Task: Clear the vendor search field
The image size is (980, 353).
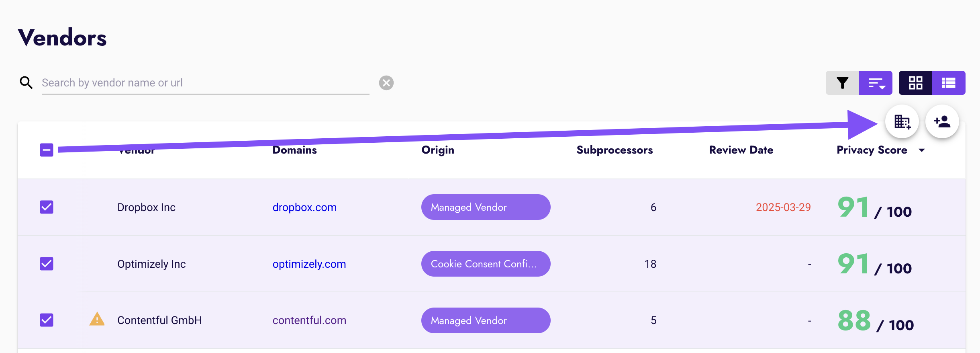Action: [386, 83]
